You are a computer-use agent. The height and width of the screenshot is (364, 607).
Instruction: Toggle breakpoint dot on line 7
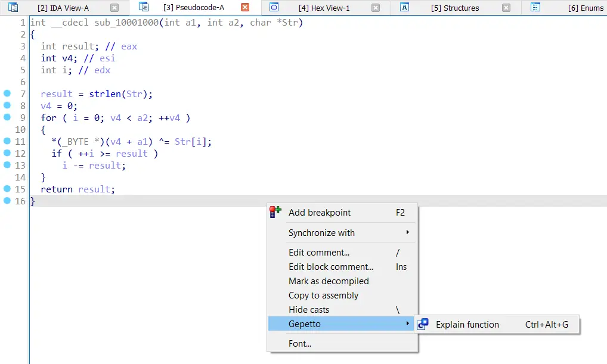pos(7,93)
